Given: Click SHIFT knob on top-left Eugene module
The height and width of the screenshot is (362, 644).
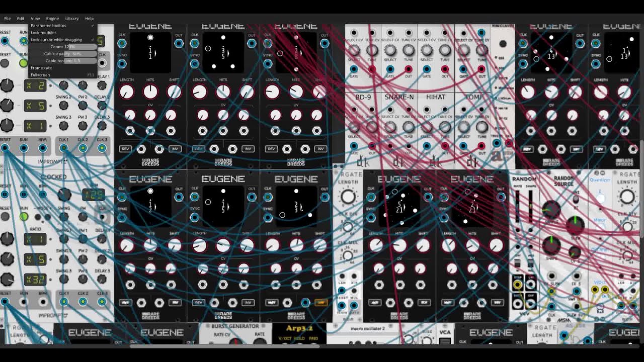Looking at the screenshot, I should 174,92.
